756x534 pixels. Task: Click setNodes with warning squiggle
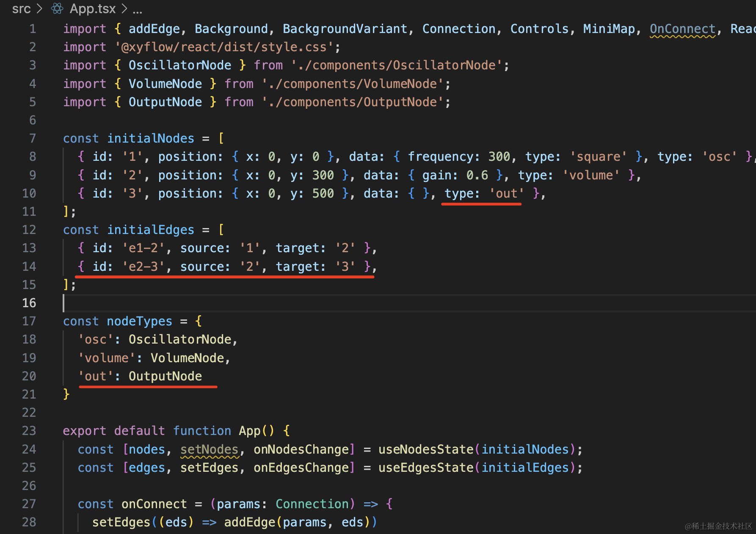click(210, 449)
